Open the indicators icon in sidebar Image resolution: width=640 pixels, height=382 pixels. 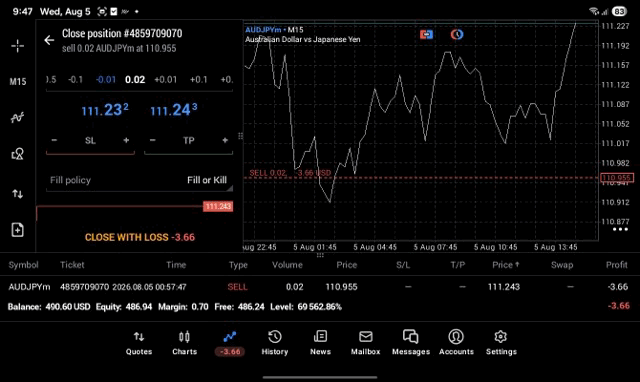[17, 118]
